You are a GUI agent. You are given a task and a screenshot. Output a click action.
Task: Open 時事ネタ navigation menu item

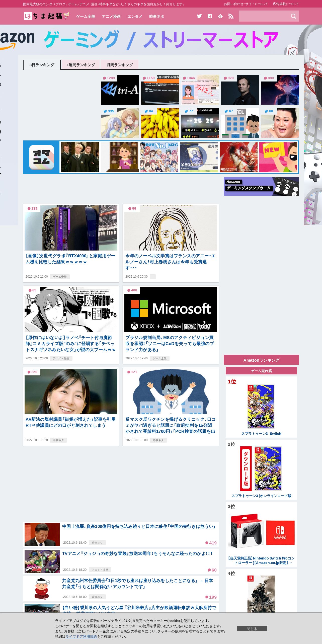point(156,17)
